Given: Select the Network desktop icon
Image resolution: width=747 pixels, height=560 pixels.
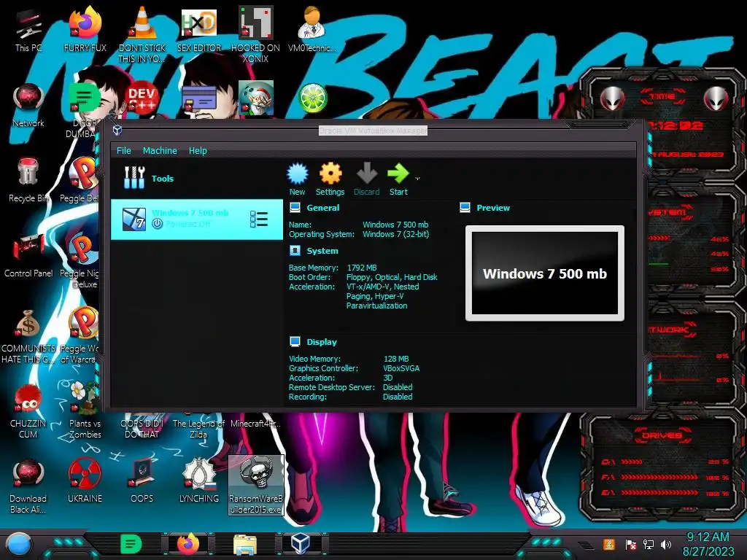Looking at the screenshot, I should pos(28,105).
